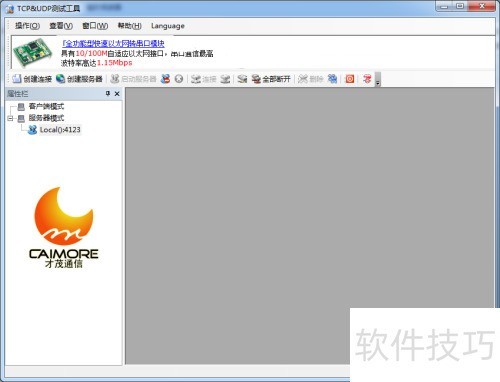Click the greyed 删除 delete toolbar button

(311, 79)
